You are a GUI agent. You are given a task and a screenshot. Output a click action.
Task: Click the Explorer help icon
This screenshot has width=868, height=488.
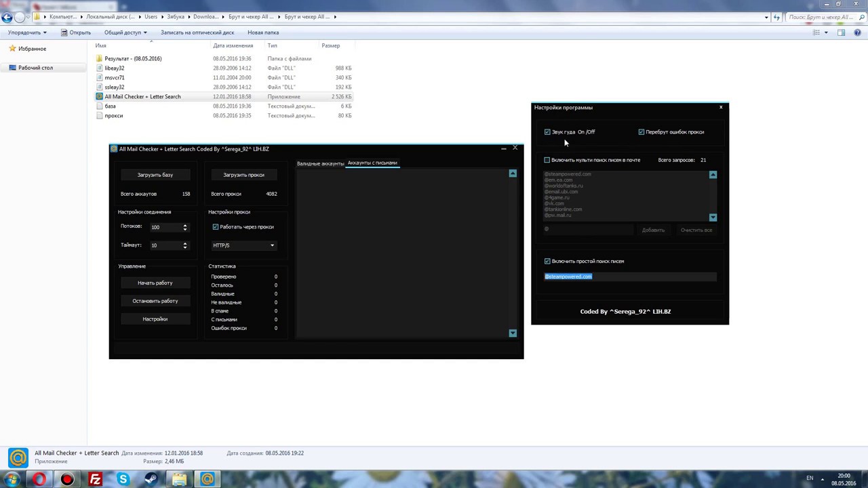pyautogui.click(x=858, y=33)
